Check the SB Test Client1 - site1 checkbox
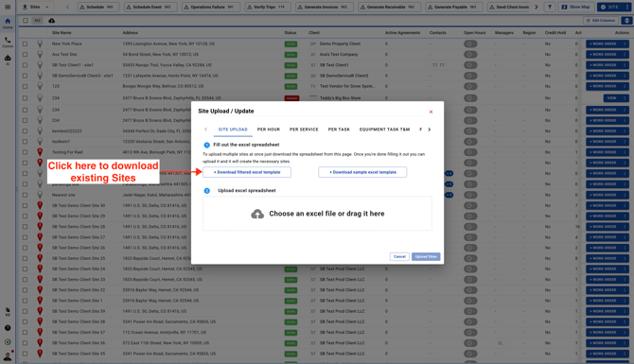Viewport: 634px width, 364px height. (25, 64)
